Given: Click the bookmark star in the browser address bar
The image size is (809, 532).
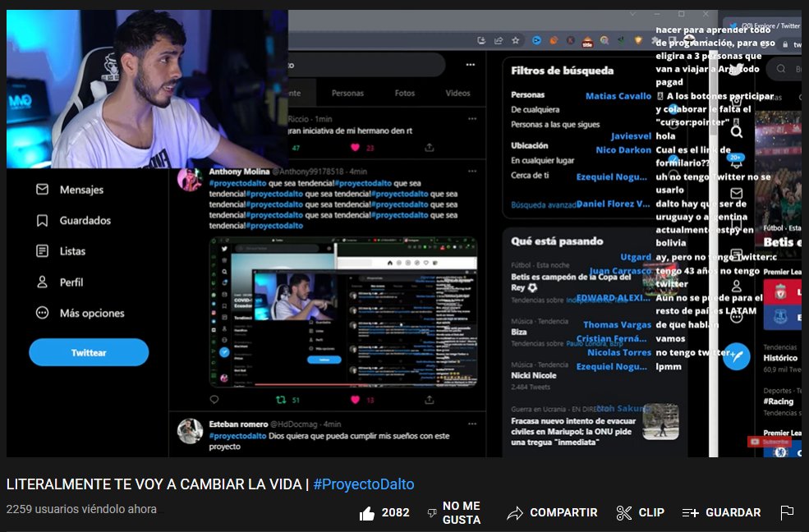Looking at the screenshot, I should (x=515, y=40).
